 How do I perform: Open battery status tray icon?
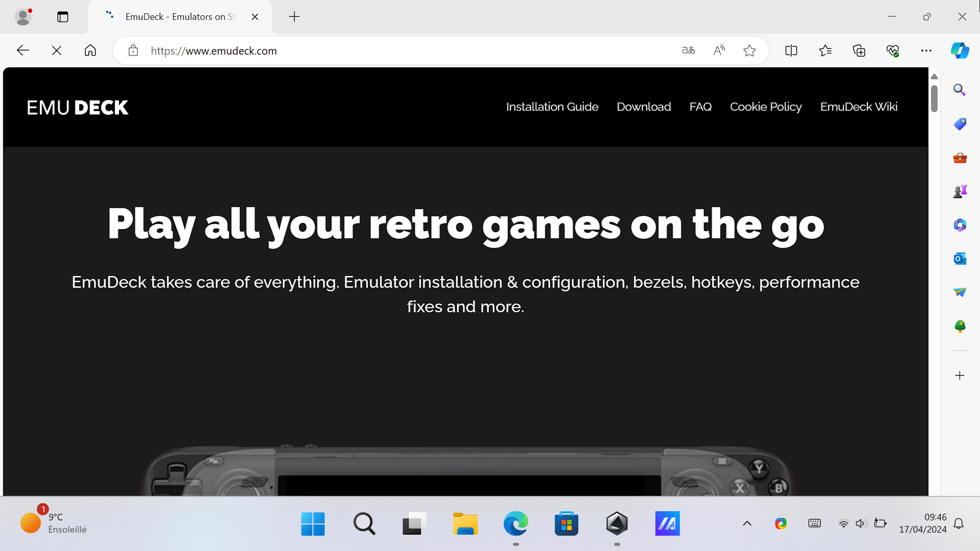[x=880, y=523]
